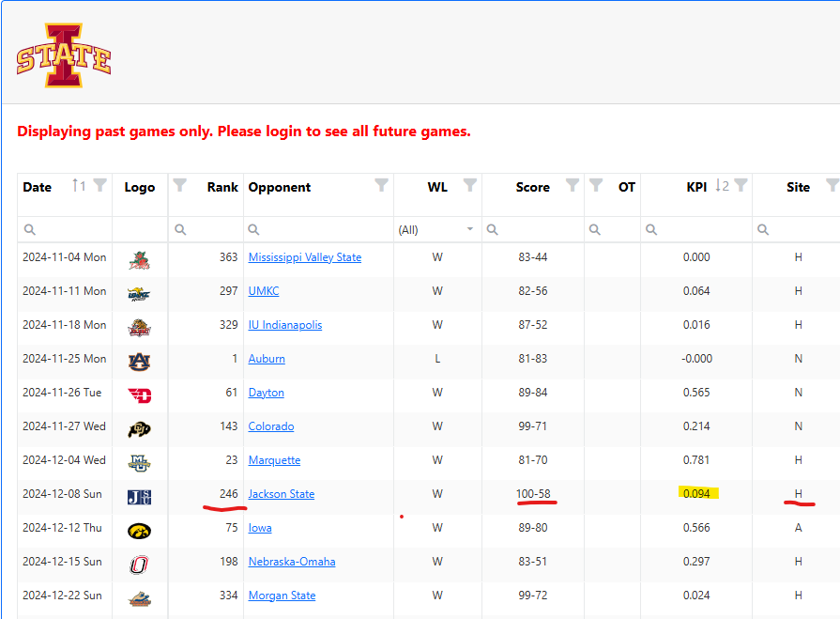This screenshot has width=840, height=619.
Task: Click the Colorado buffalo logo
Action: 139,429
